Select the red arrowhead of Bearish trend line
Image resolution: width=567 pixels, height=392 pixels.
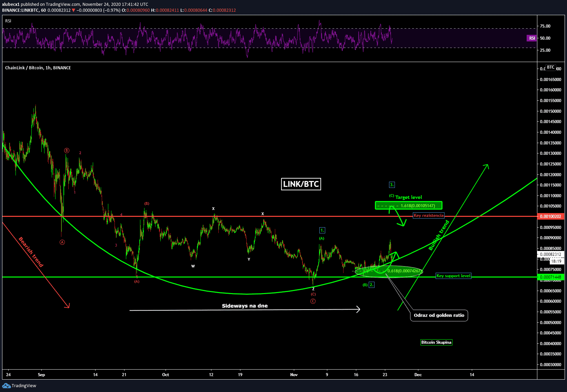tap(68, 306)
